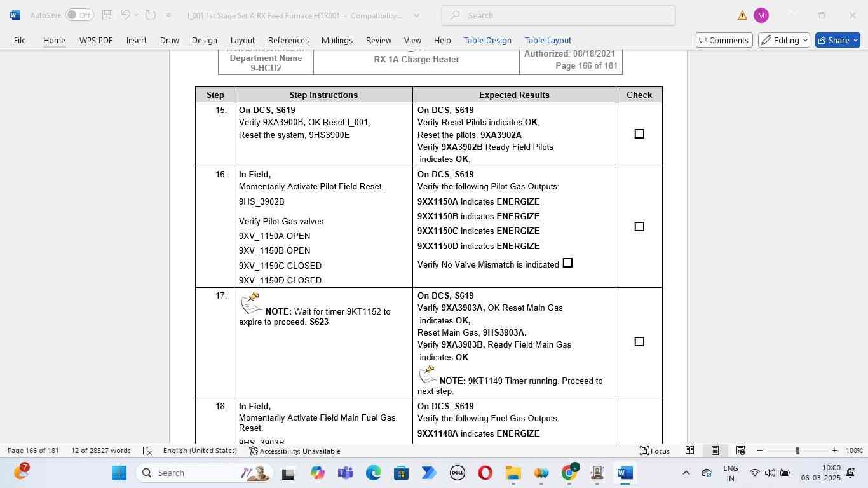Open the Windows Start menu
This screenshot has height=488, width=868.
pyautogui.click(x=119, y=473)
